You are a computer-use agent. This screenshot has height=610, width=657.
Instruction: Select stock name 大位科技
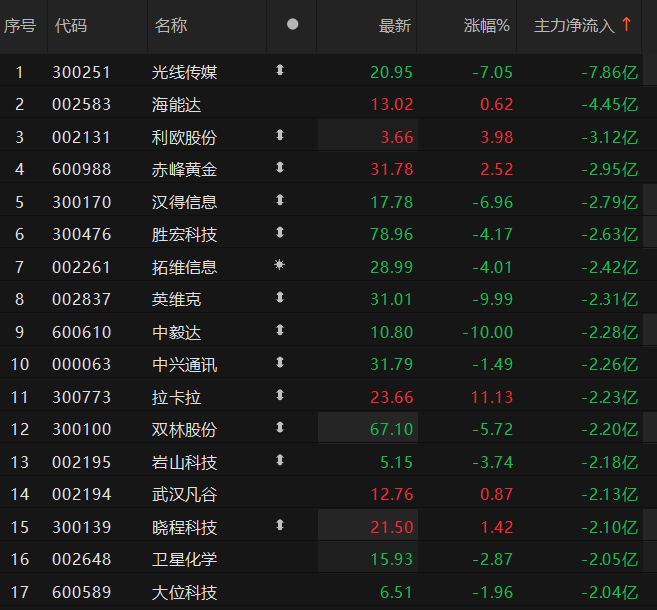pyautogui.click(x=184, y=592)
